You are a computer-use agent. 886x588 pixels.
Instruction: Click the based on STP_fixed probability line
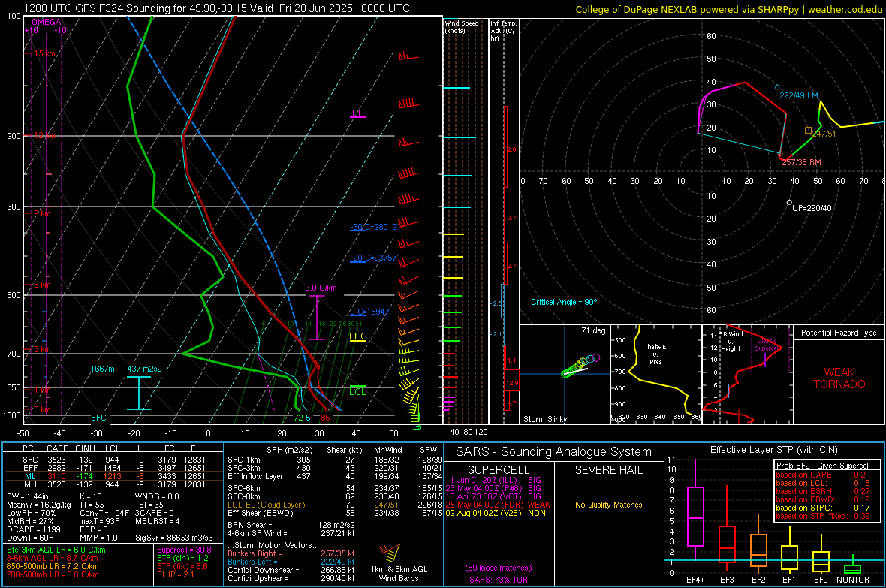(823, 516)
